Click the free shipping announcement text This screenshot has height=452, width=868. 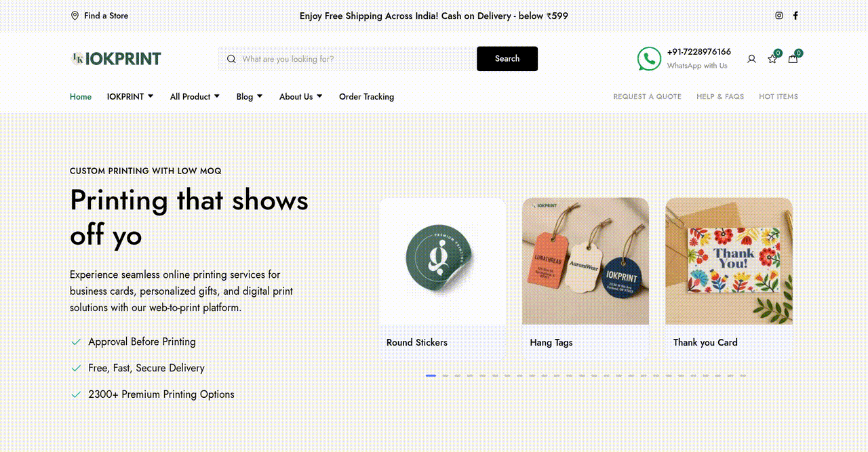point(434,16)
